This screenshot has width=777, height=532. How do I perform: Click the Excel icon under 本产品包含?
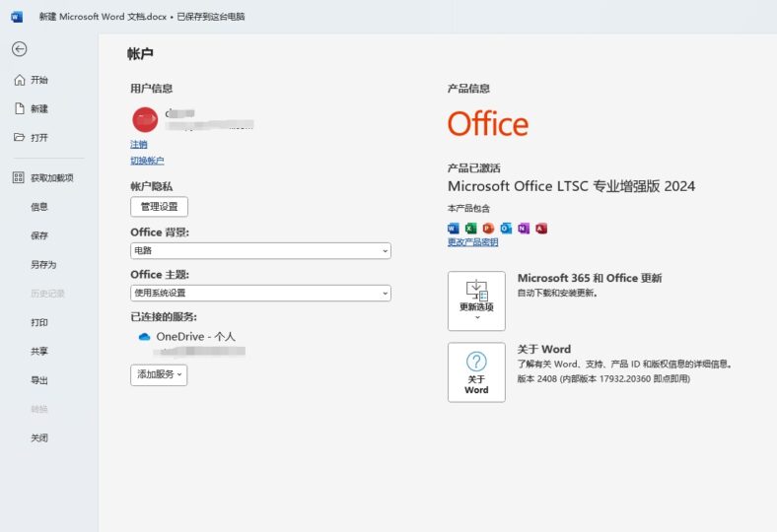[471, 229]
